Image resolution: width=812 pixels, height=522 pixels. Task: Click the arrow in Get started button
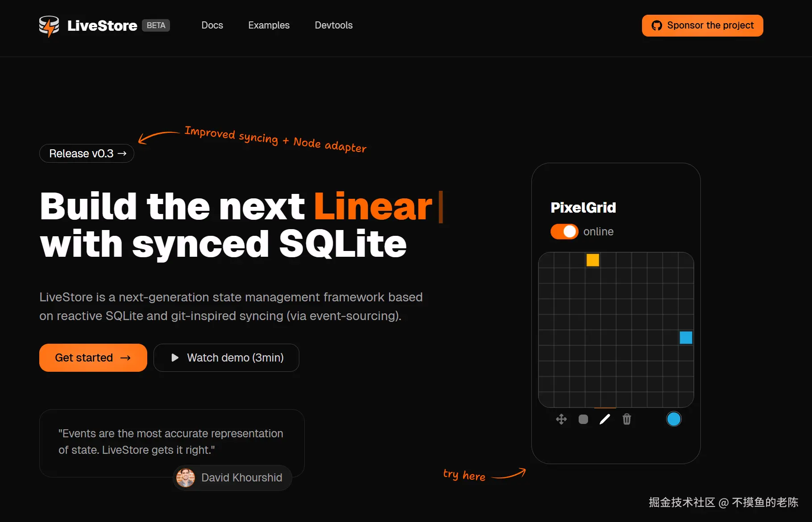125,358
